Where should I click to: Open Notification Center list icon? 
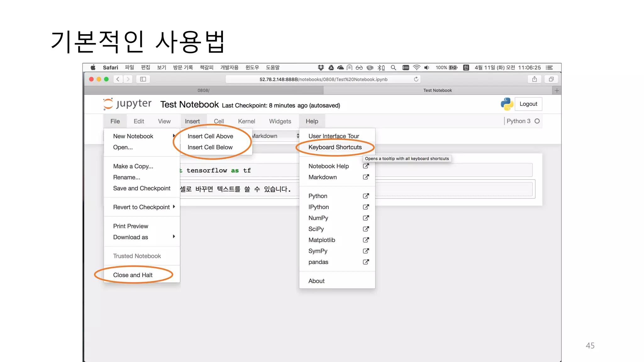tap(549, 68)
